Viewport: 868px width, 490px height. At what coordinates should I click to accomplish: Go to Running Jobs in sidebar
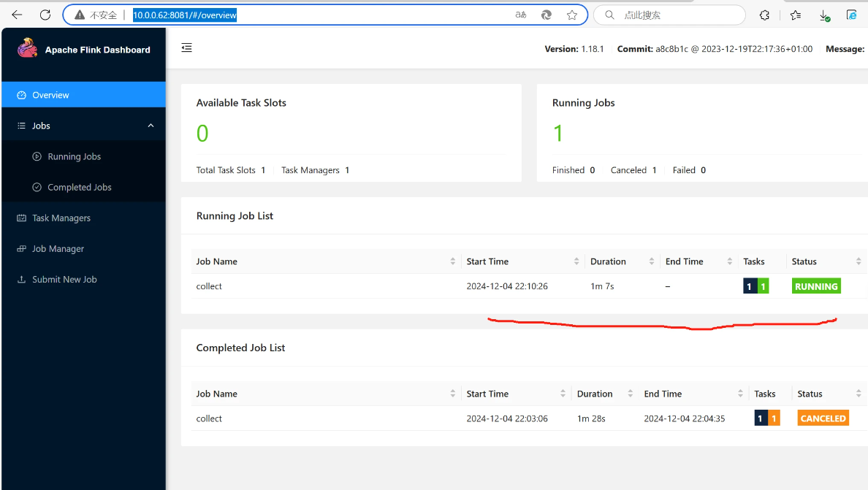coord(74,156)
